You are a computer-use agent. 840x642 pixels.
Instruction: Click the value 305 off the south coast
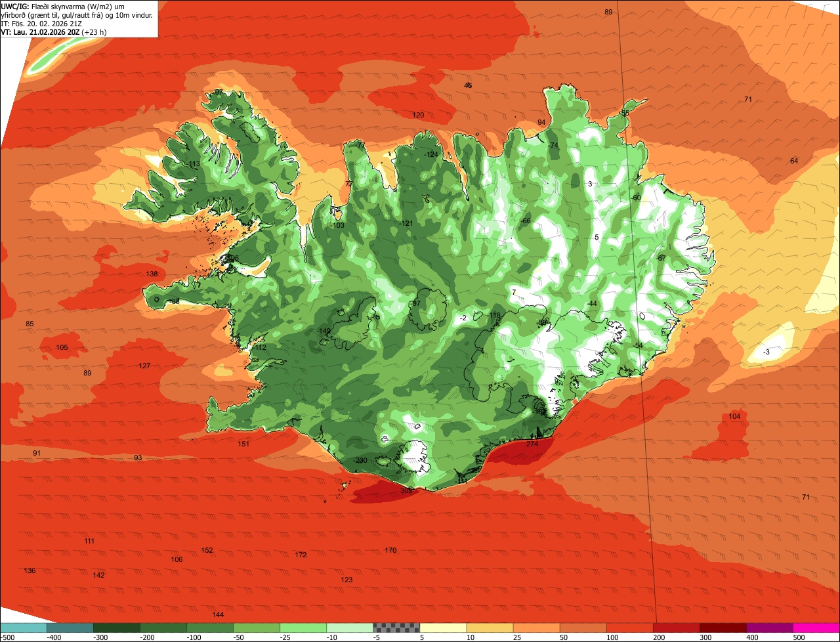(406, 490)
